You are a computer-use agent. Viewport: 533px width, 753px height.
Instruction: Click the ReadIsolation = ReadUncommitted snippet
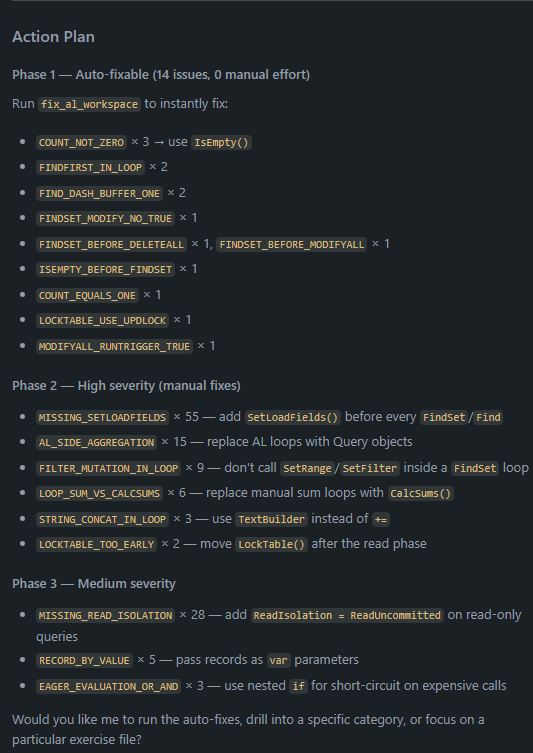point(347,615)
